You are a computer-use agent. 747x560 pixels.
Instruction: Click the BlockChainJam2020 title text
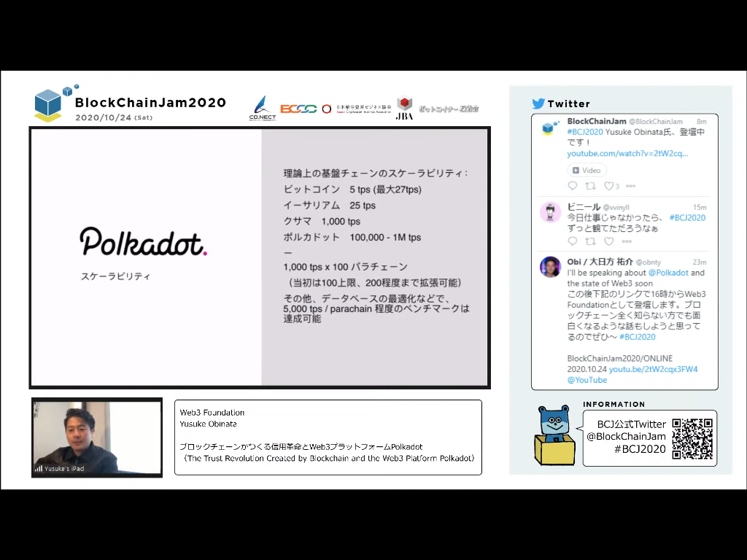tap(150, 102)
